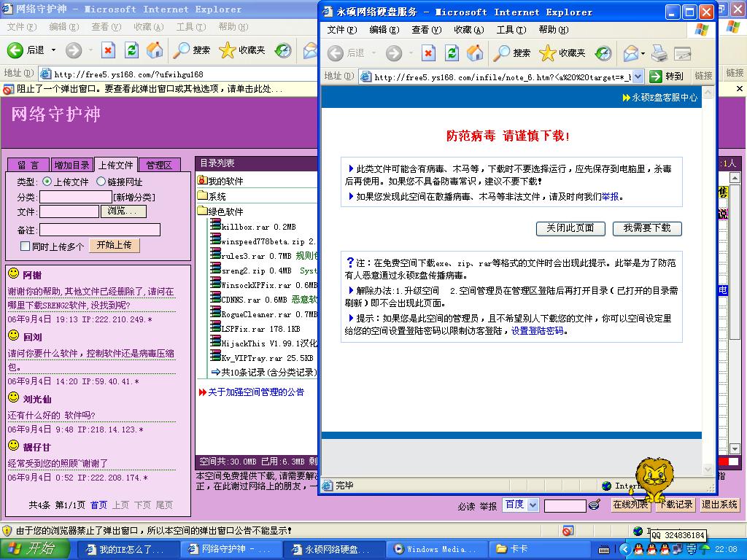Open 设置登陆密码 link

tap(537, 330)
